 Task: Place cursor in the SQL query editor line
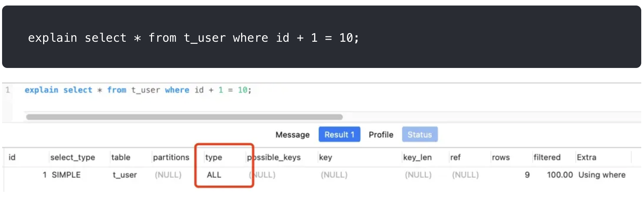coord(138,90)
